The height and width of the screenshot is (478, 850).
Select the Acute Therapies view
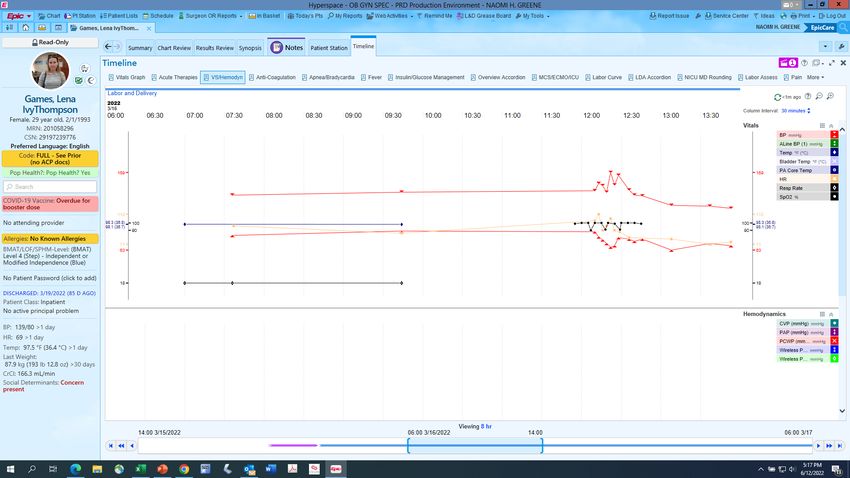(x=174, y=77)
